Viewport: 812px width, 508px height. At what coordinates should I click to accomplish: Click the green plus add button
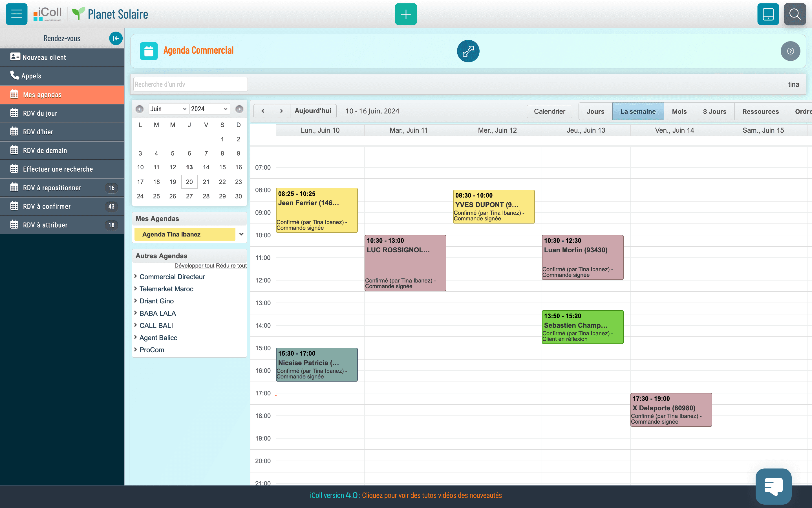[x=406, y=14]
